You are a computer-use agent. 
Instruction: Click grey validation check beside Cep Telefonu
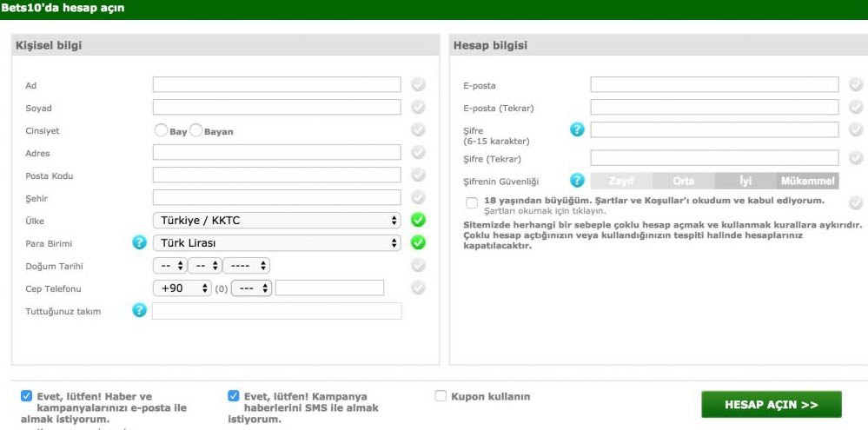pyautogui.click(x=418, y=288)
